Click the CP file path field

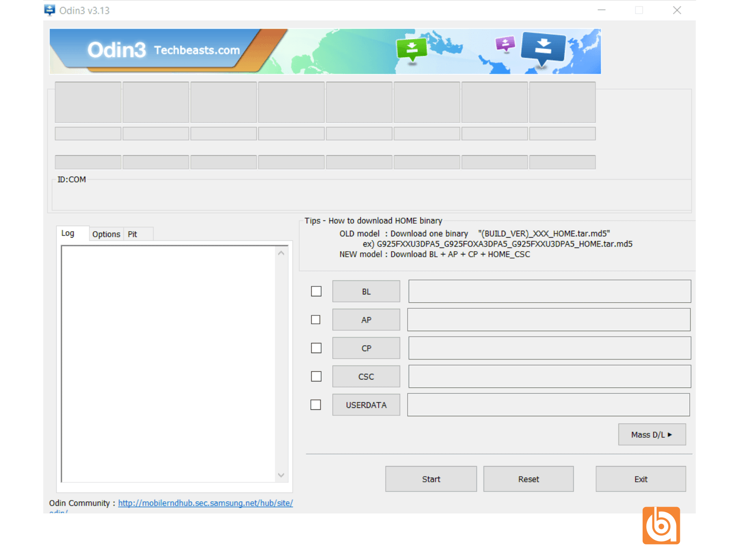point(550,348)
